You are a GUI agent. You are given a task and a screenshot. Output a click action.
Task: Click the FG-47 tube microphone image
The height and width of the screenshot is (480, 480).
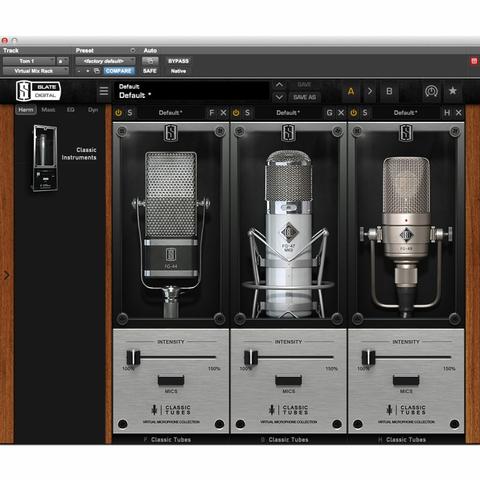[289, 233]
